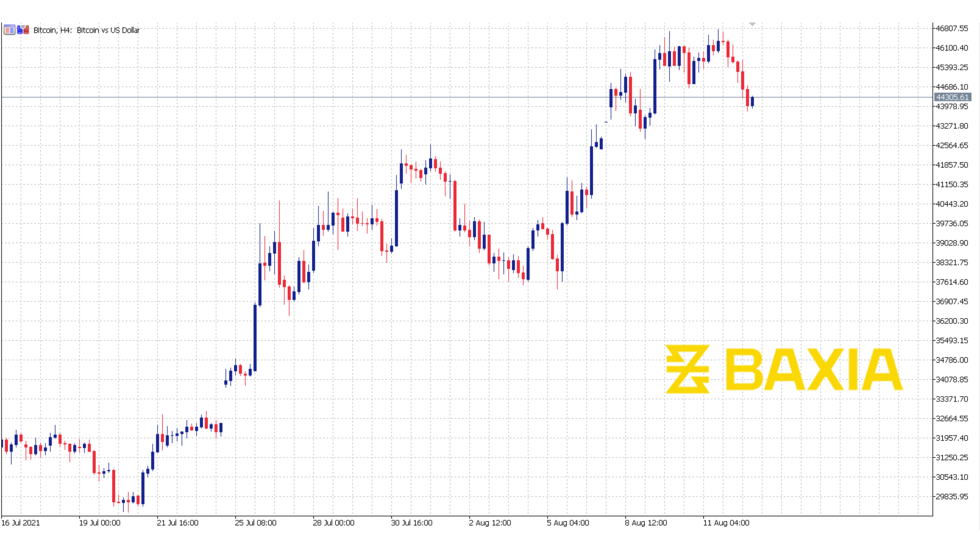Click the 34786.00 price scale label
Screen dimensions: 980x552
coord(952,360)
